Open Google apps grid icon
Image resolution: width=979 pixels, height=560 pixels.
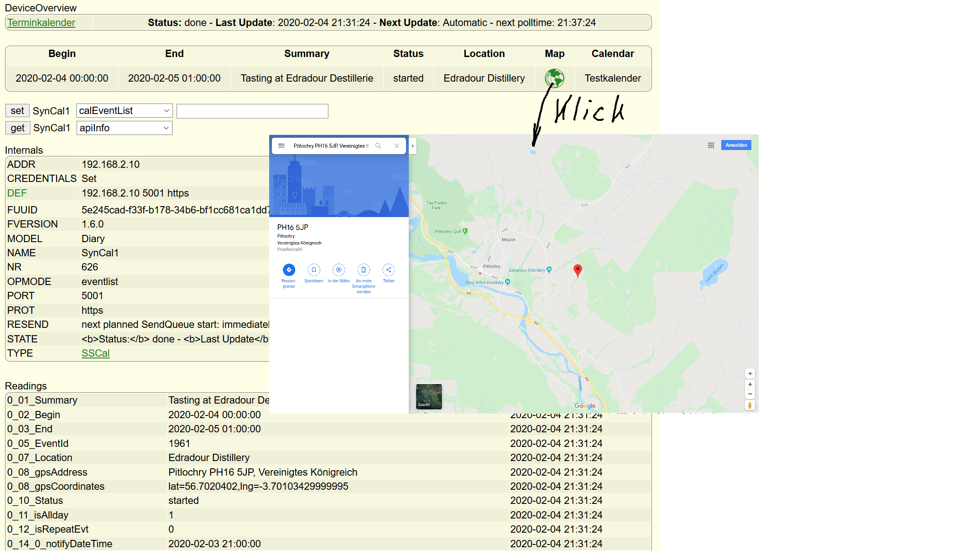click(711, 145)
